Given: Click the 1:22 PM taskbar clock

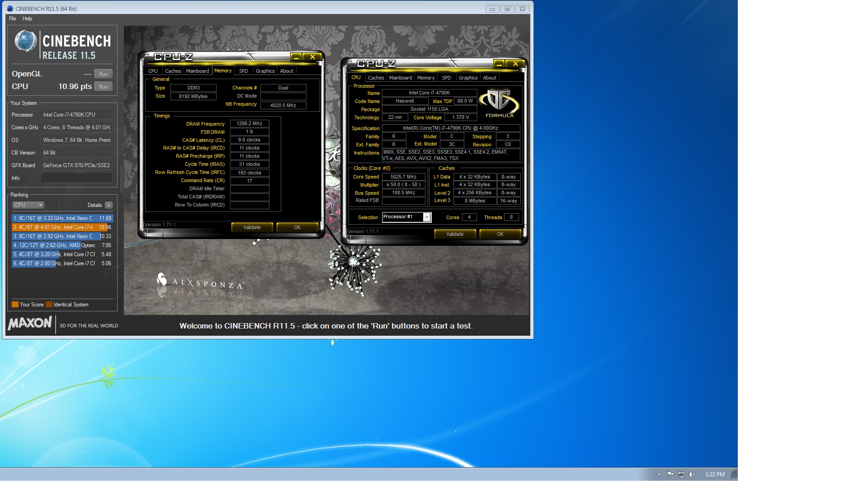Looking at the screenshot, I should [715, 474].
